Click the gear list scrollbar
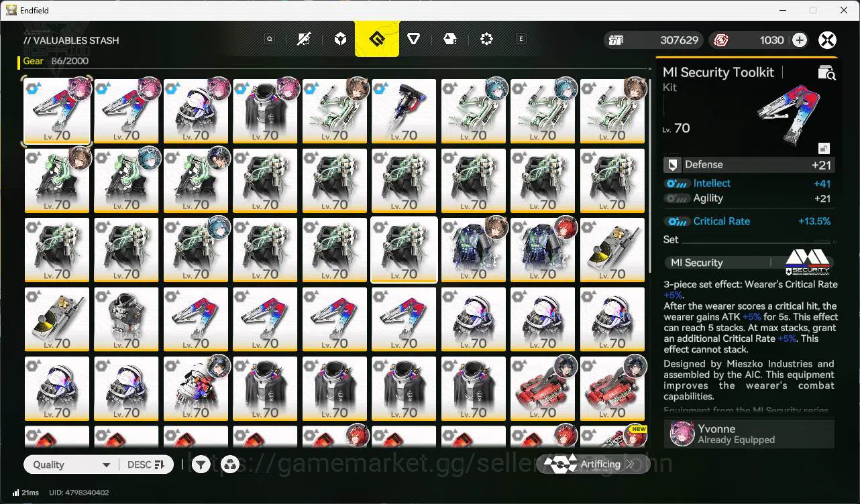This screenshot has height=504, width=860. [x=649, y=176]
